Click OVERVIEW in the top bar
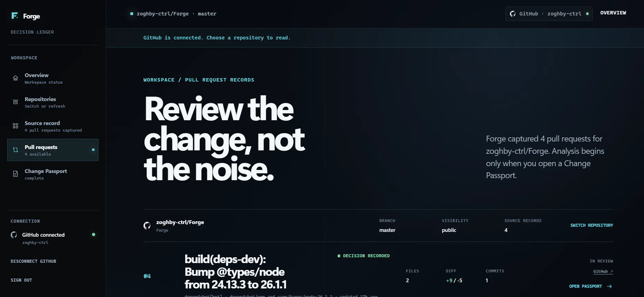The height and width of the screenshot is (297, 644). 613,13
